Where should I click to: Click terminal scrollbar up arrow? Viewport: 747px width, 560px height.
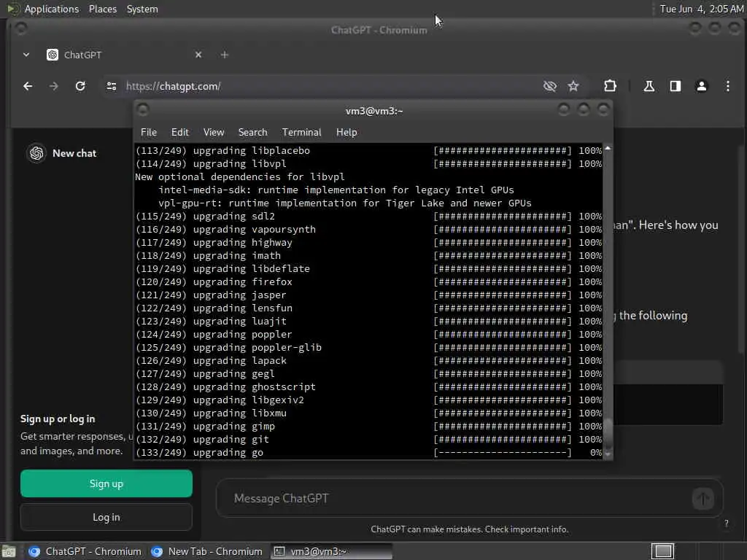coord(608,149)
